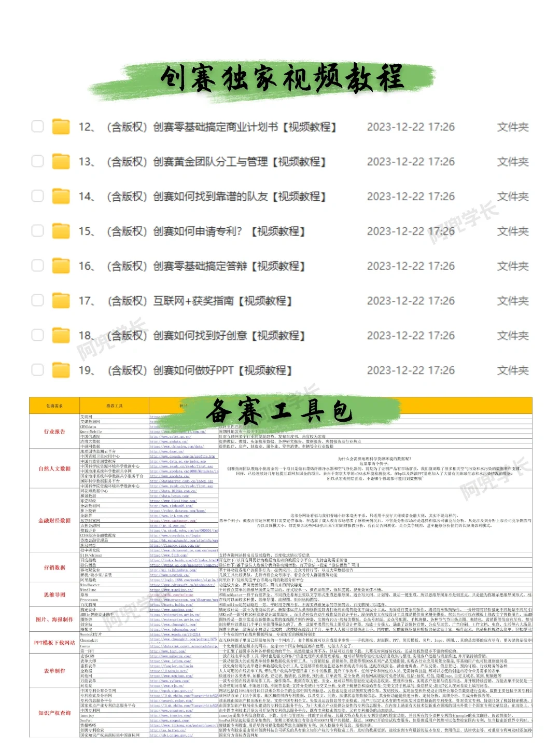
Task: Open the folder icon for item 17 互联网+获奖指南
Action: click(x=61, y=300)
